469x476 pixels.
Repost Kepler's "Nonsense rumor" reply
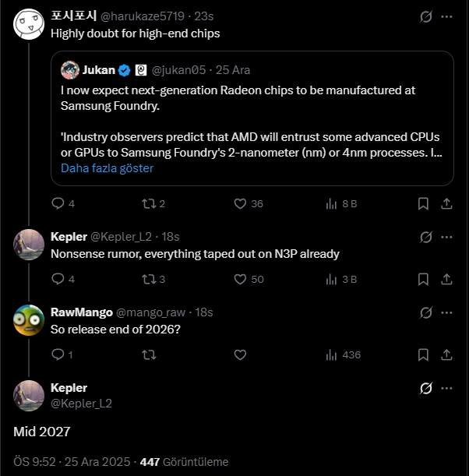coord(149,279)
